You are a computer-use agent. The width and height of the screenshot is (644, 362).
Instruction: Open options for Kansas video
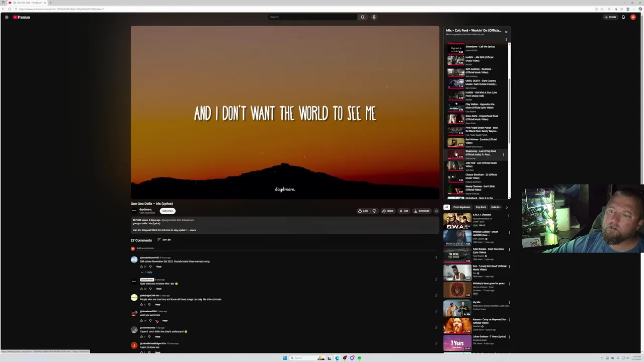click(509, 320)
